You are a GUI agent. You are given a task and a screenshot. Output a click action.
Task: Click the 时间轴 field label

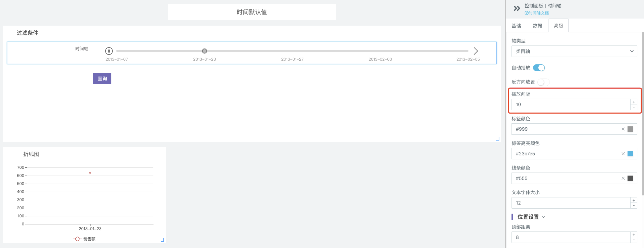pyautogui.click(x=82, y=49)
